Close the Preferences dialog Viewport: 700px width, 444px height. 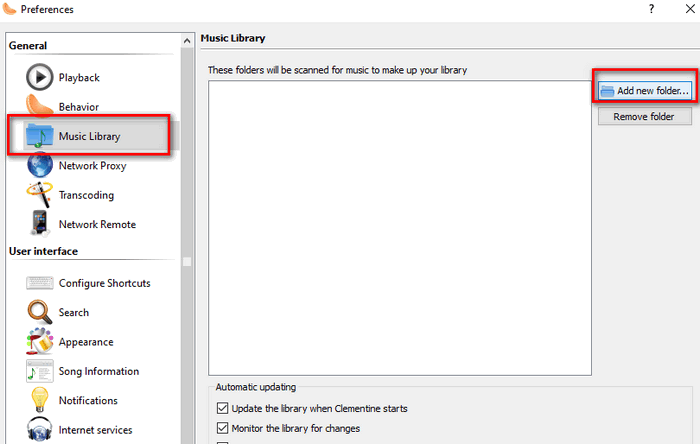[690, 9]
